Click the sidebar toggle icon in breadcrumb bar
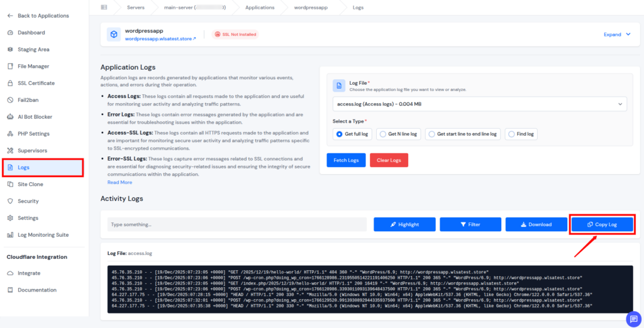 coord(104,8)
